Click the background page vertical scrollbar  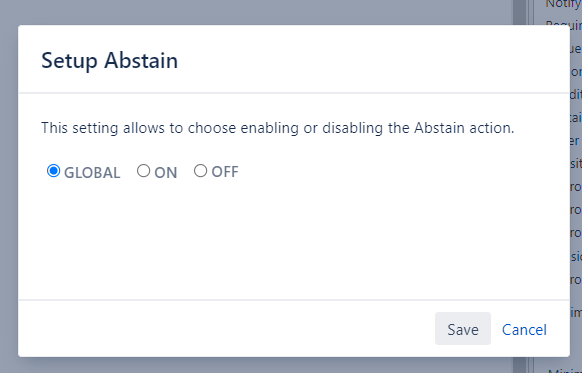coord(520,186)
